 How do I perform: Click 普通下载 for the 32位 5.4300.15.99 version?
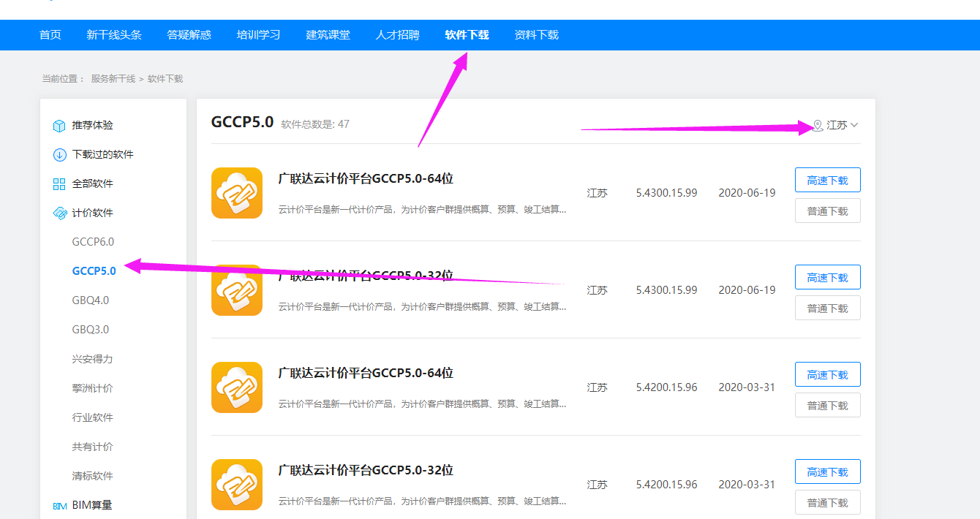point(828,308)
